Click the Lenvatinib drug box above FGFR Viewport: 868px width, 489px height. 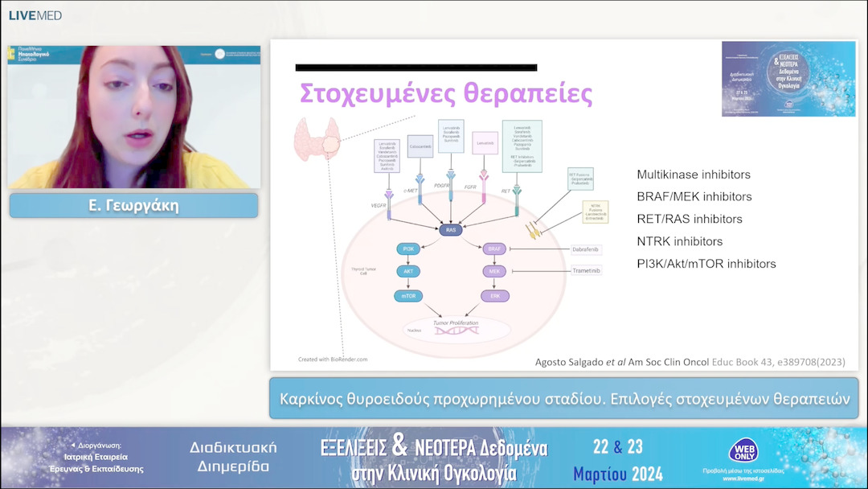coord(485,143)
